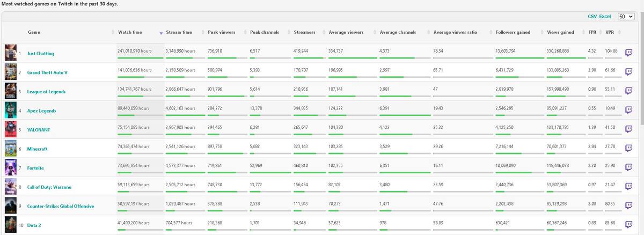Open the Twitch icon for Minecraft
Image resolution: width=644 pixels, height=235 pixels.
point(629,148)
